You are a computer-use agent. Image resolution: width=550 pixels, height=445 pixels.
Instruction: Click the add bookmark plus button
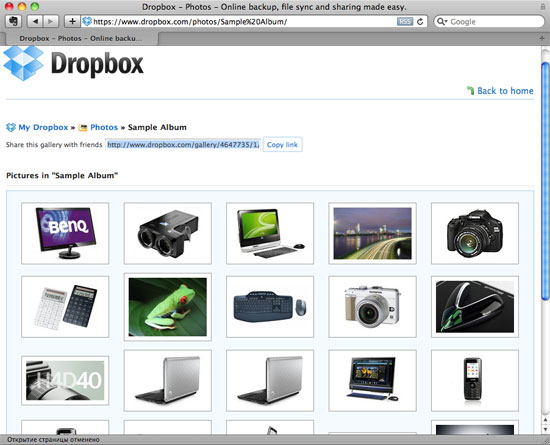pyautogui.click(x=72, y=21)
